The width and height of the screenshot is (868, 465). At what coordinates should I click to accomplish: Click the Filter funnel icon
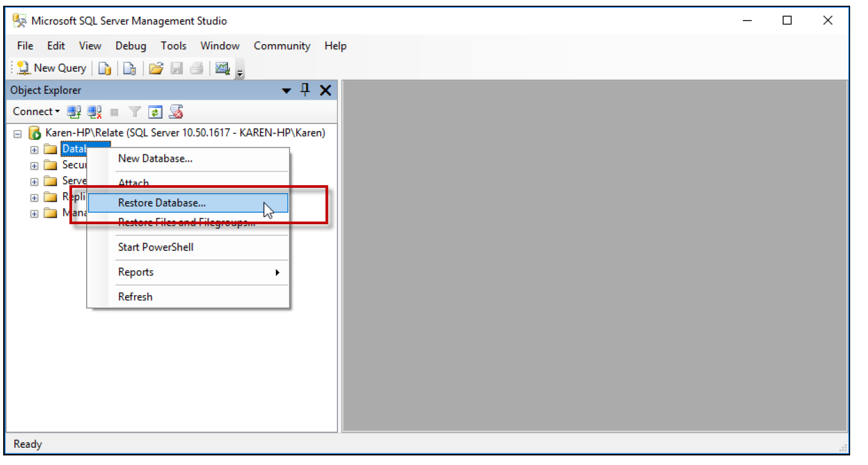click(x=135, y=112)
